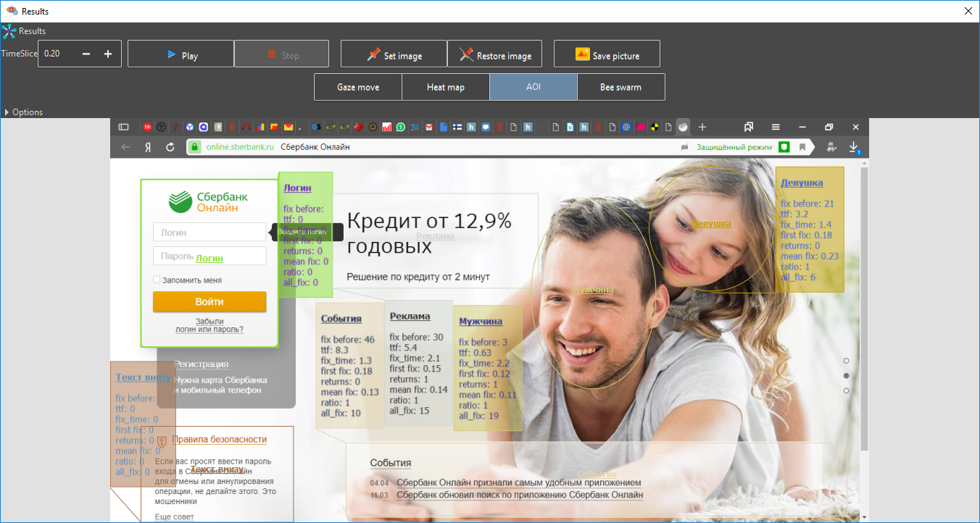Open the 'Правила безопасности' link
The image size is (980, 523).
(220, 439)
